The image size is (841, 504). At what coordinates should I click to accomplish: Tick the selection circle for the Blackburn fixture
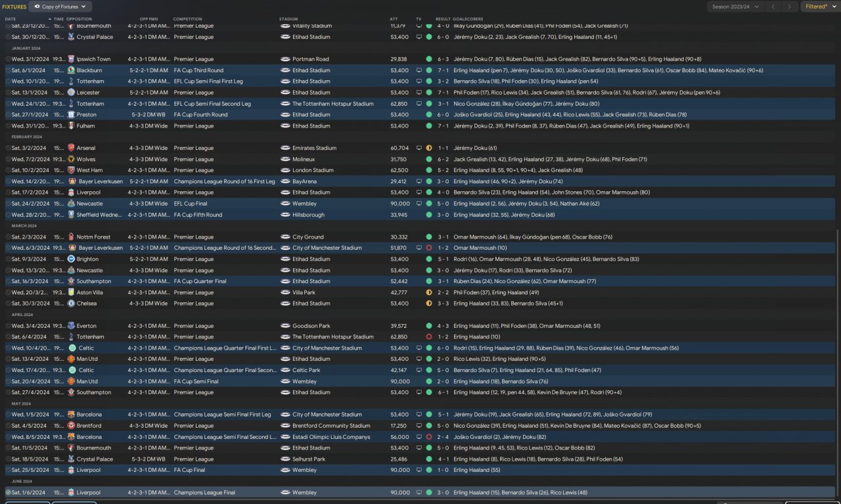tap(9, 70)
